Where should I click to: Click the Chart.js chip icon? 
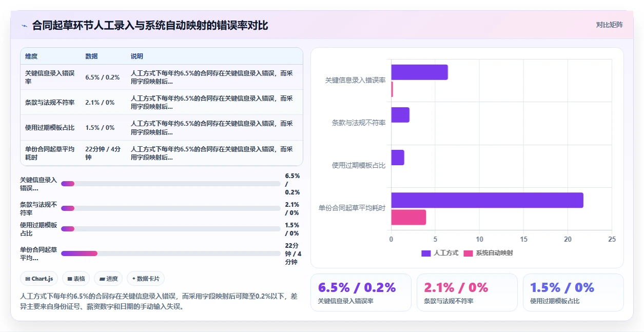pos(28,279)
